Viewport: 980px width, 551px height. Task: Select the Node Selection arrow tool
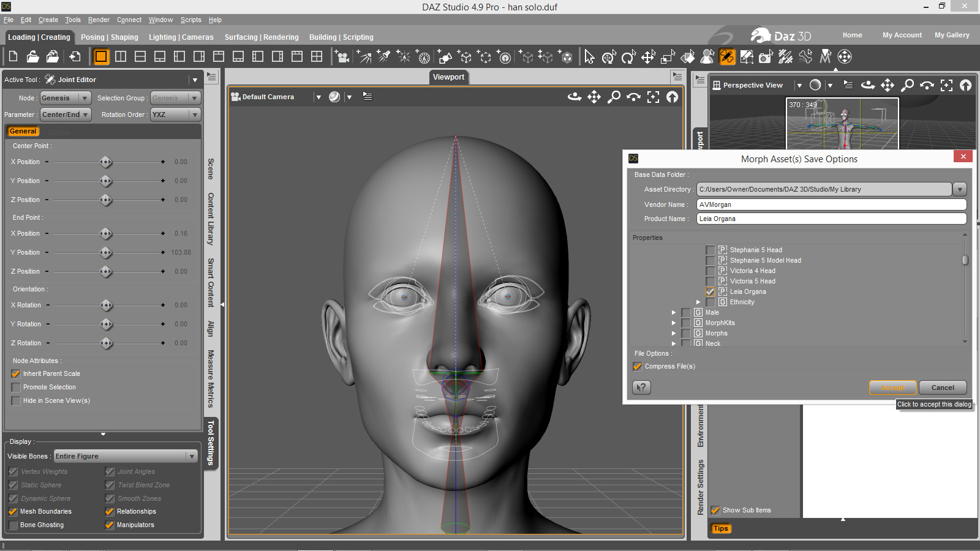589,57
